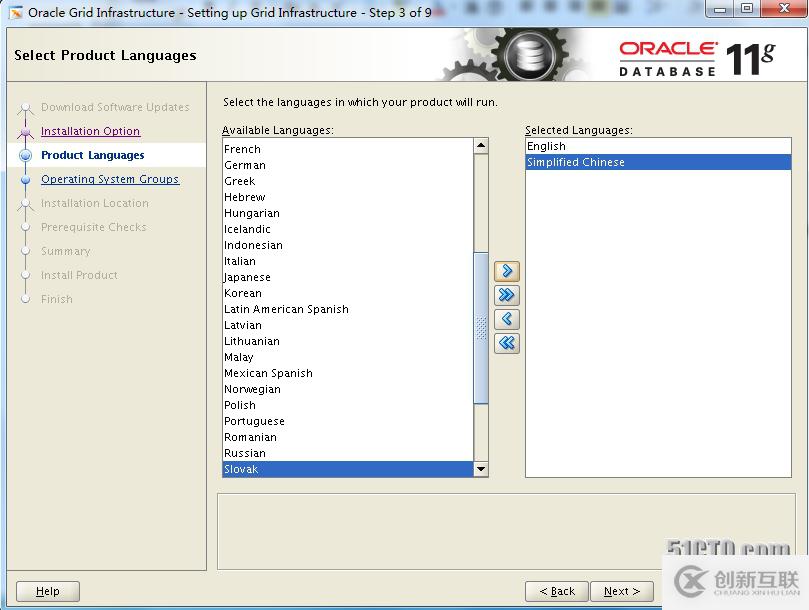Image resolution: width=809 pixels, height=610 pixels.
Task: Click the double right-arrow add all button
Action: coord(507,295)
